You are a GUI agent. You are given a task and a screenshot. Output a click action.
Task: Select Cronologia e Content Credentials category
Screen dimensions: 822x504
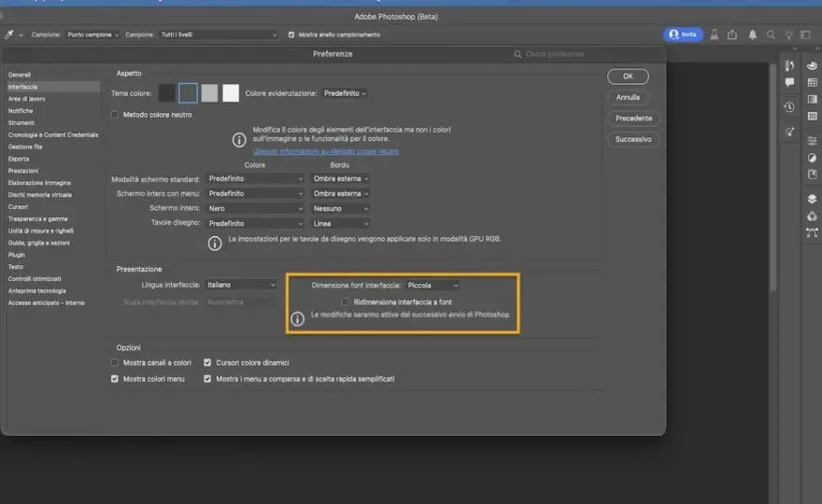(53, 134)
